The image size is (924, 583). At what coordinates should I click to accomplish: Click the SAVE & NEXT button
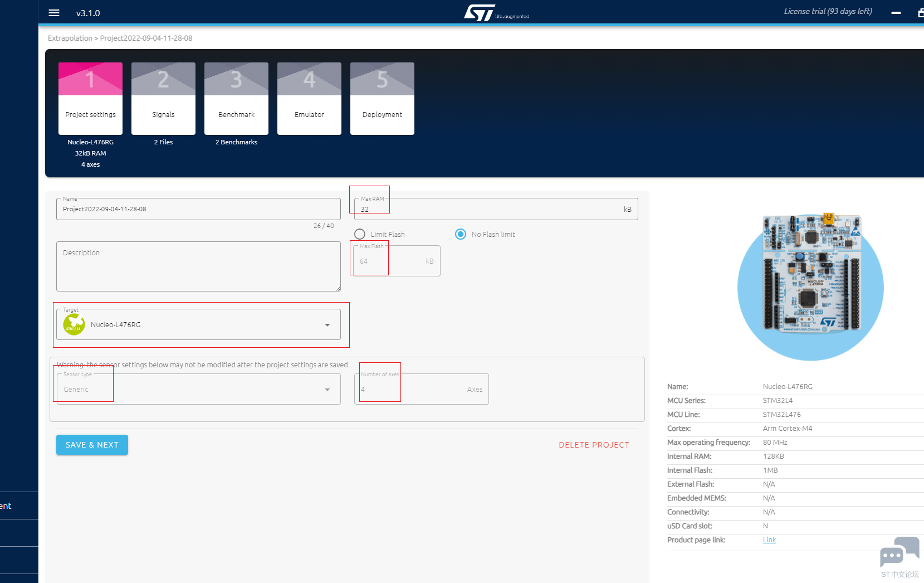coord(92,445)
